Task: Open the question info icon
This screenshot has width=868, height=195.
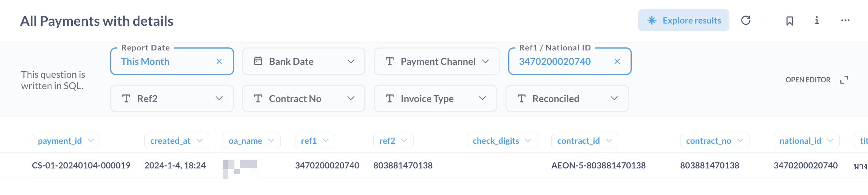Action: pyautogui.click(x=817, y=20)
